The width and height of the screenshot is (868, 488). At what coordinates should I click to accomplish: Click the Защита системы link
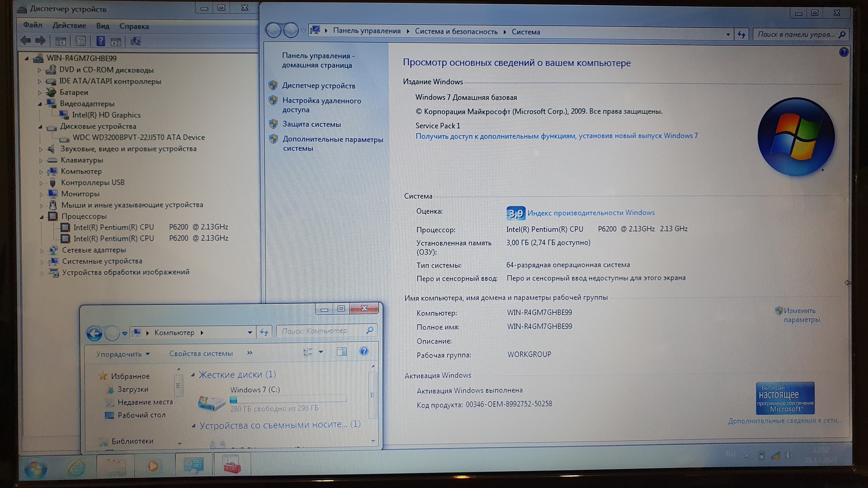(312, 124)
